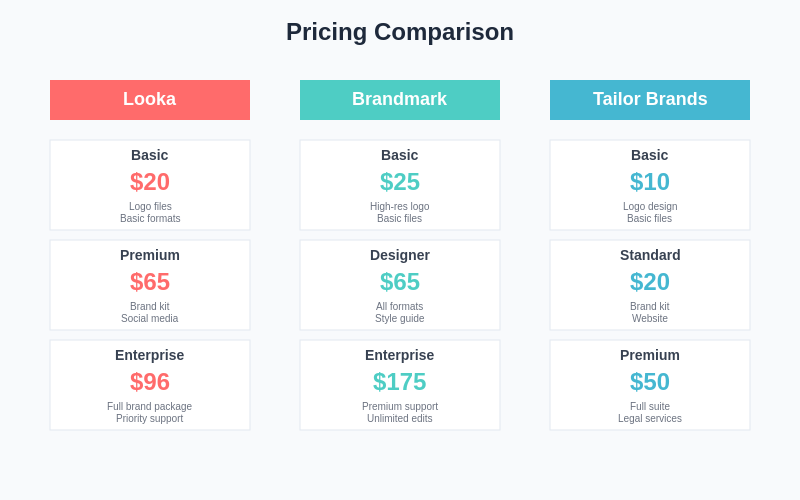The image size is (800, 500).
Task: Choose Looka's Premium $65 plan
Action: [150, 285]
